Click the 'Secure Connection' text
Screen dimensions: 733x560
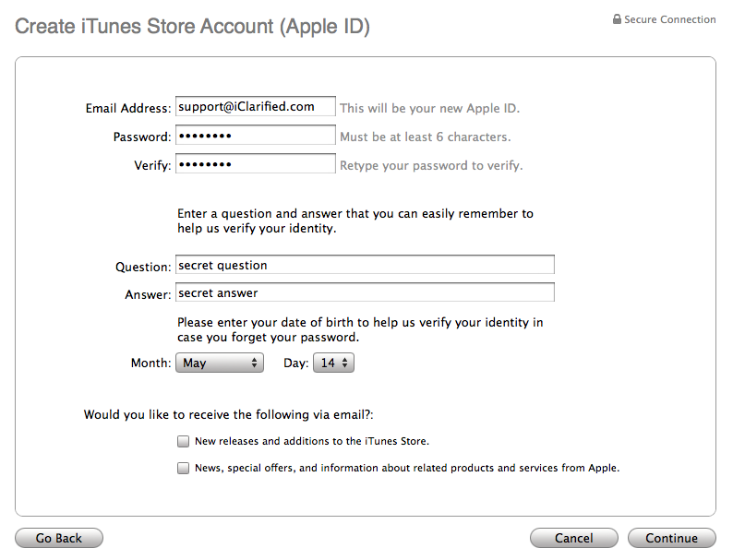[670, 19]
